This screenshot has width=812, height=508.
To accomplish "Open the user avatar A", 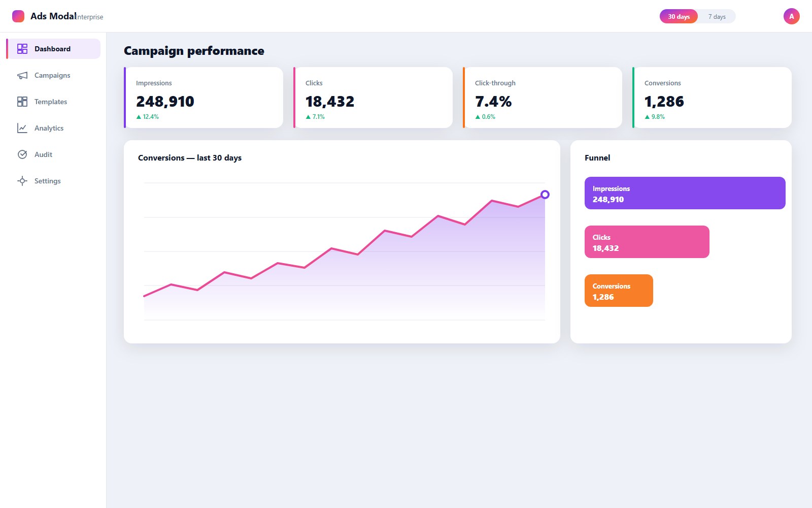I will tap(792, 16).
